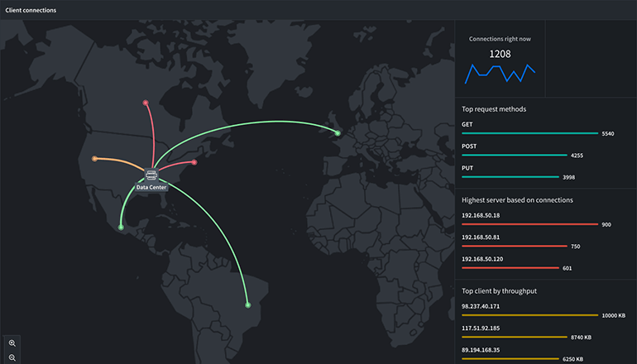Click the 1208 connections count
The height and width of the screenshot is (364, 637).
point(500,54)
